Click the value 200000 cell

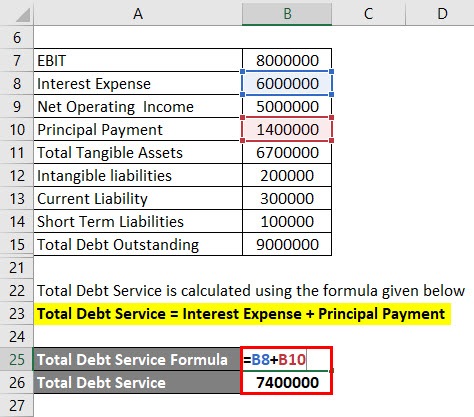coord(287,175)
